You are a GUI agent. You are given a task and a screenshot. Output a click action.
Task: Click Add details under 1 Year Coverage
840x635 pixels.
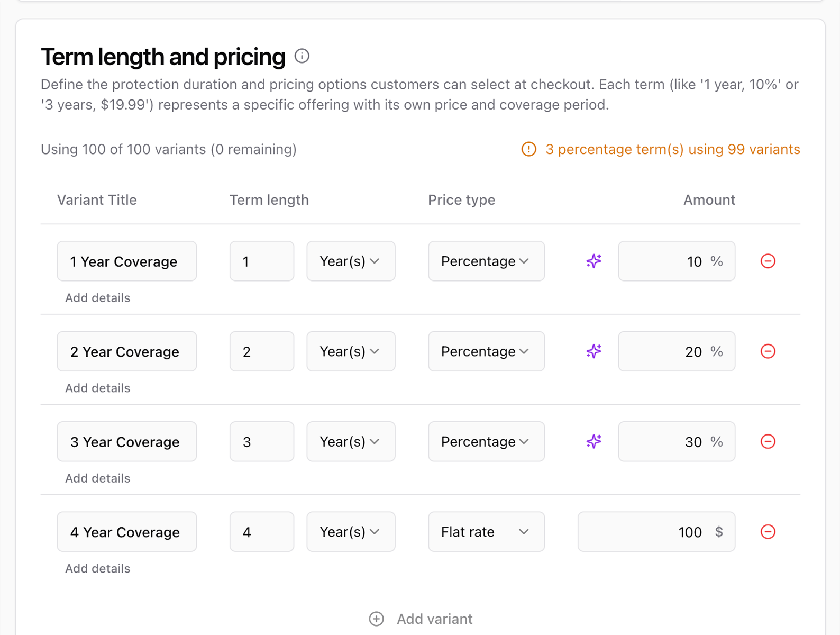(97, 298)
